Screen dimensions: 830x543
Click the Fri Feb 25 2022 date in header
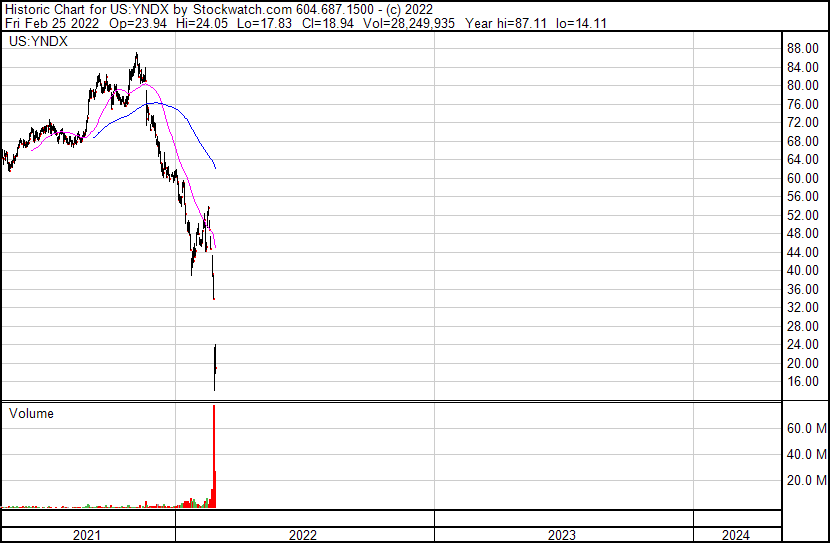click(x=52, y=23)
